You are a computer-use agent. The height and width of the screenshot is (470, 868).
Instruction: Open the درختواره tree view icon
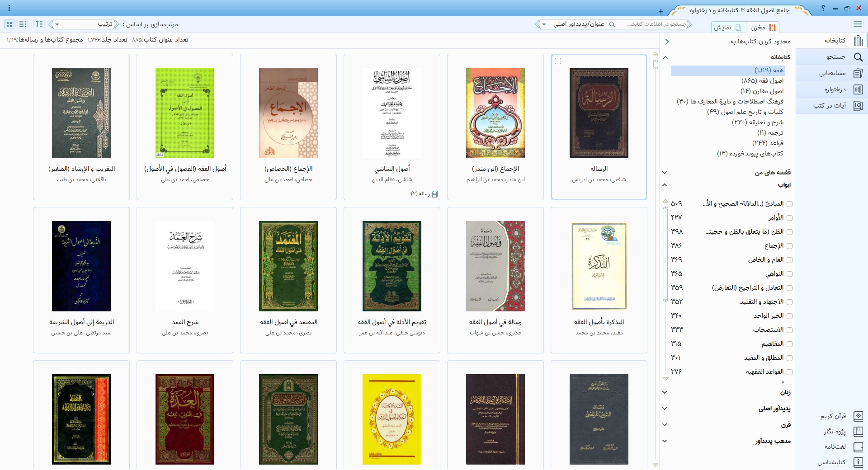[858, 89]
